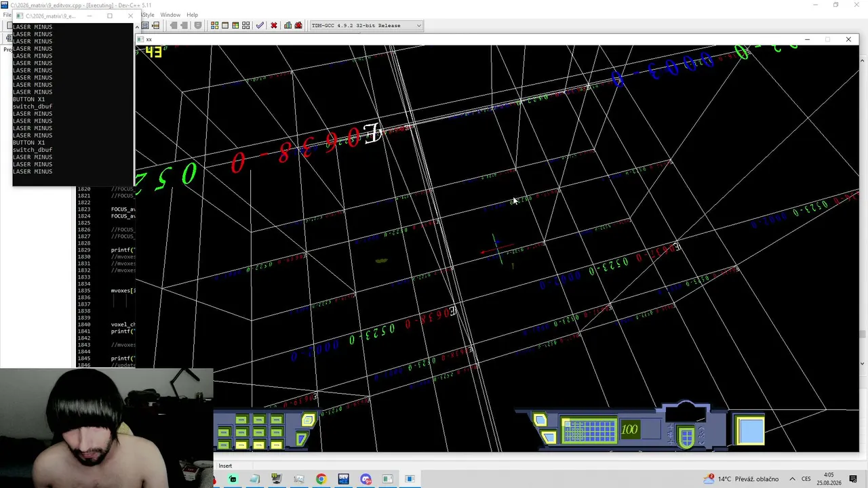Open the compiler set TDM-GCC 4.9.2 dropdown
This screenshot has width=868, height=488.
[x=366, y=25]
